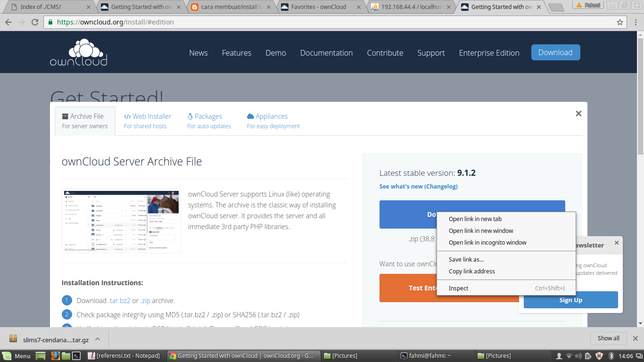Open a new browser tab

click(x=556, y=7)
